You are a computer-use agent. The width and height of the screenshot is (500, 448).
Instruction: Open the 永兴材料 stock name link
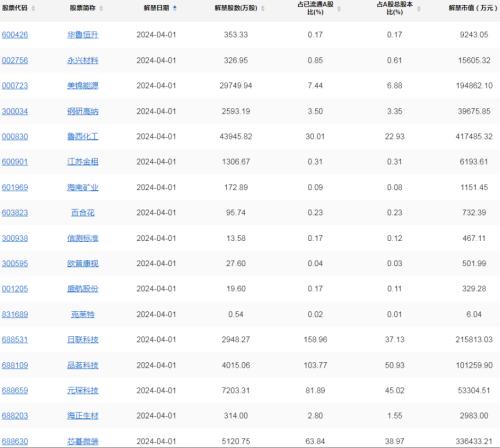(x=83, y=60)
